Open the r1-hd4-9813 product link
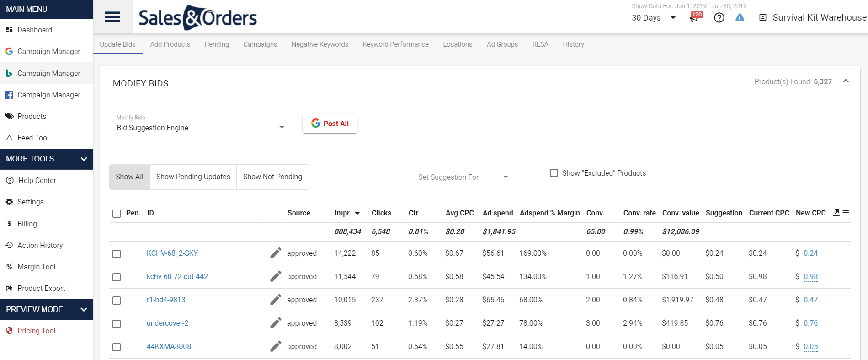This screenshot has width=868, height=360. tap(166, 300)
